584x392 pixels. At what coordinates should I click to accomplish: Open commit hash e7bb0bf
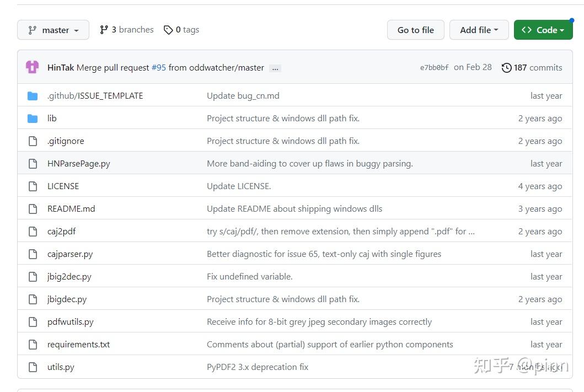[434, 67]
